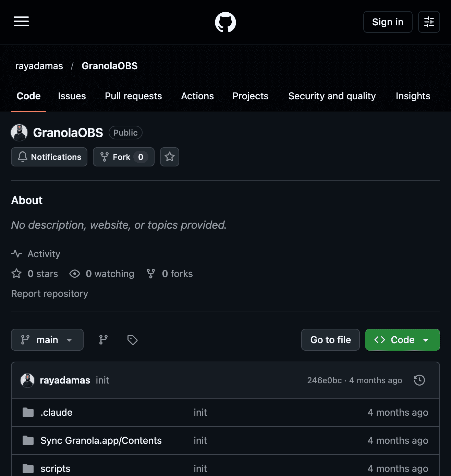
Task: Star the GranolaOBS repository
Action: point(170,157)
